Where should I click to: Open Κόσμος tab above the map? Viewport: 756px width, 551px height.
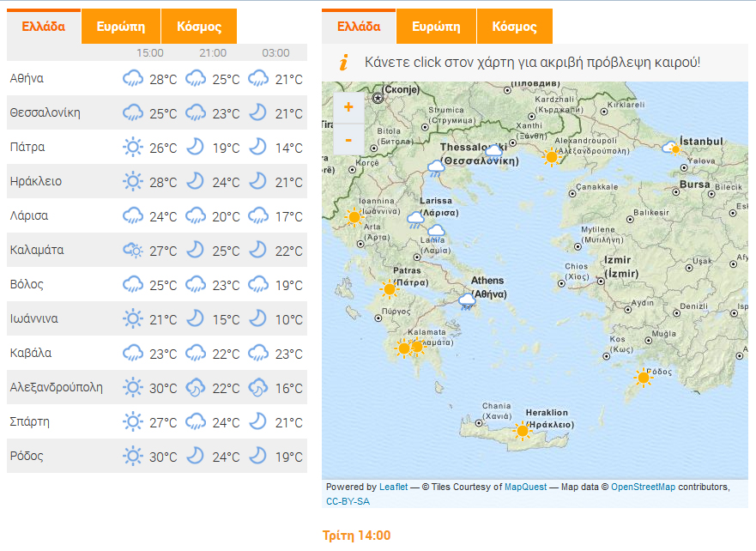[515, 27]
